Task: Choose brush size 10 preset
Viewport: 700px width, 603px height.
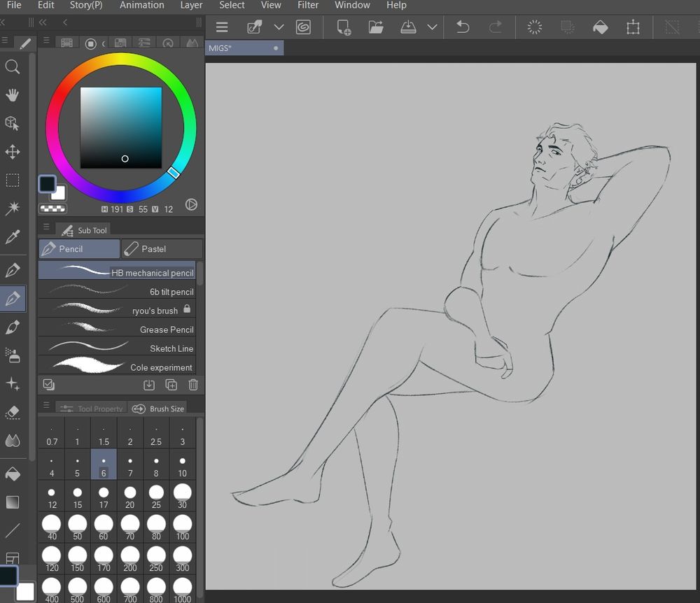Action: point(182,466)
